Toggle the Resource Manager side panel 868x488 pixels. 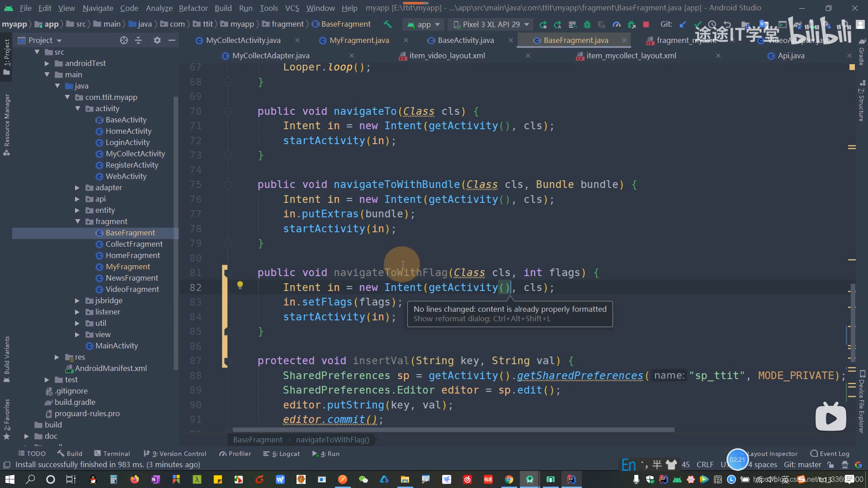[x=6, y=124]
